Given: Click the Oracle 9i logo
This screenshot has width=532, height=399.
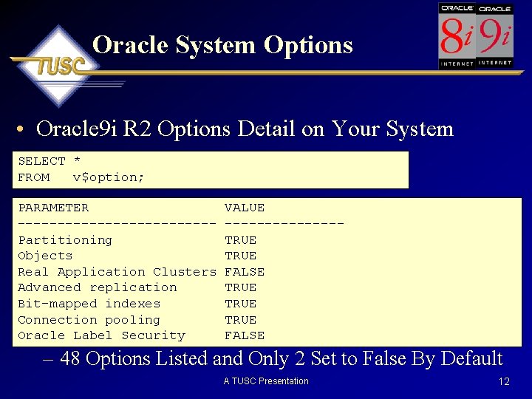Looking at the screenshot, I should 494,35.
